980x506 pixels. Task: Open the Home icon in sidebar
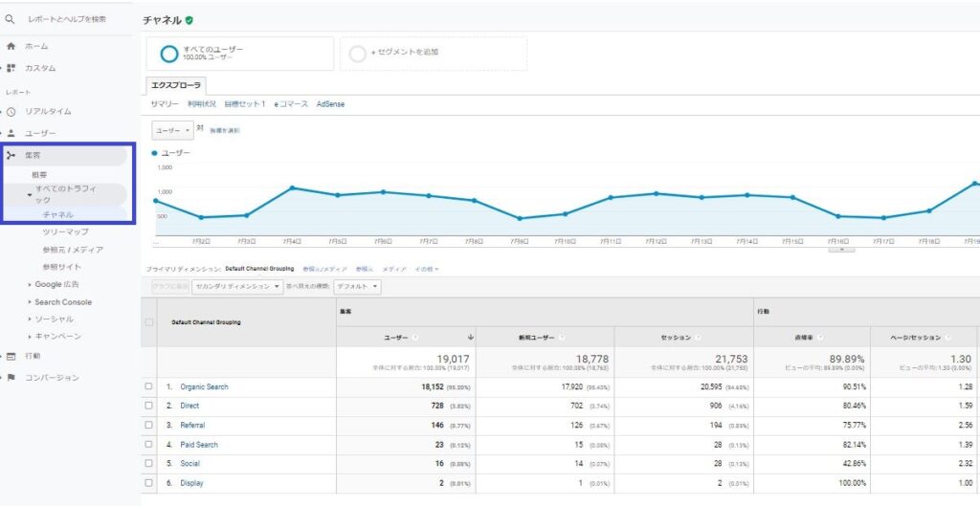point(11,46)
